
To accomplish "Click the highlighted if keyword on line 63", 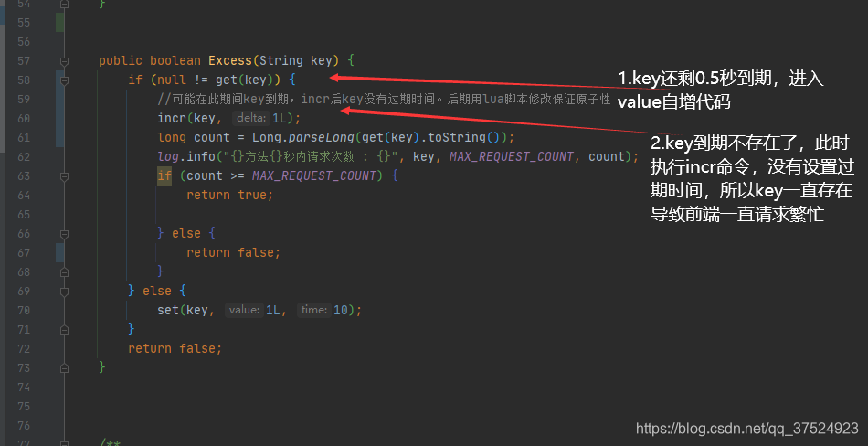I will [164, 176].
